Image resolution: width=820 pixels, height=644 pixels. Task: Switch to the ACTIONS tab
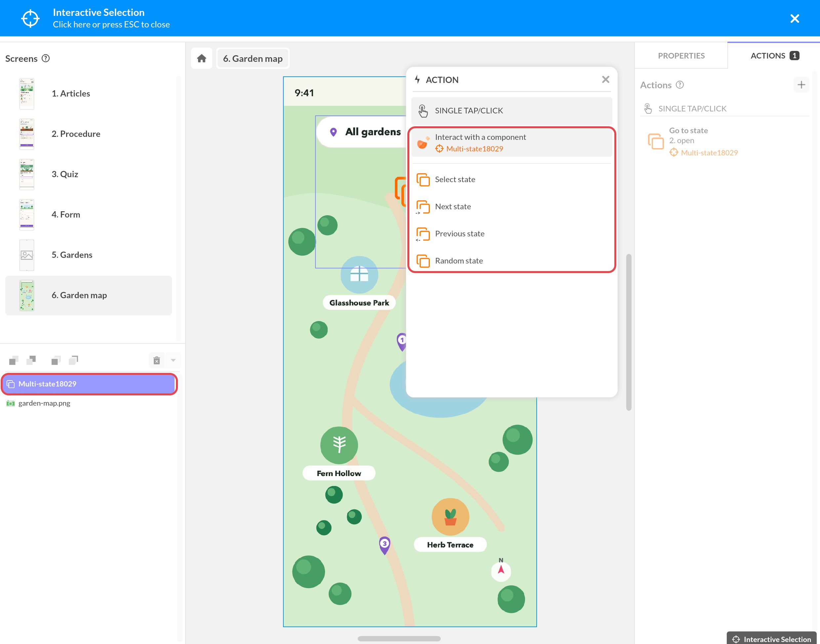coord(774,56)
